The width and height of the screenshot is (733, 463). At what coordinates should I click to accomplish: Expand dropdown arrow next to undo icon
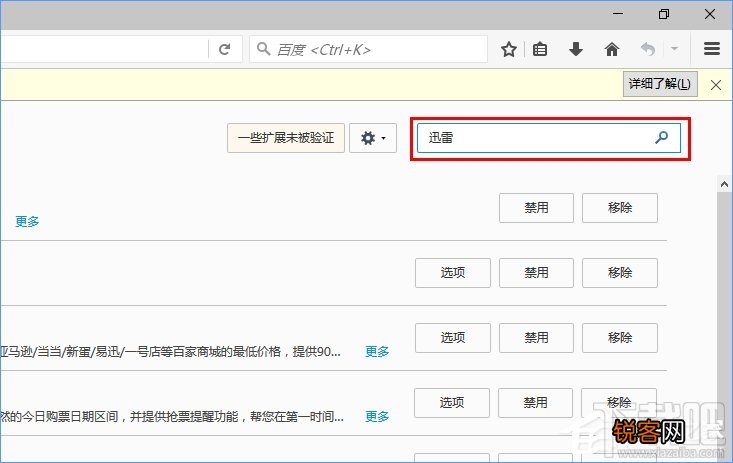pyautogui.click(x=674, y=48)
